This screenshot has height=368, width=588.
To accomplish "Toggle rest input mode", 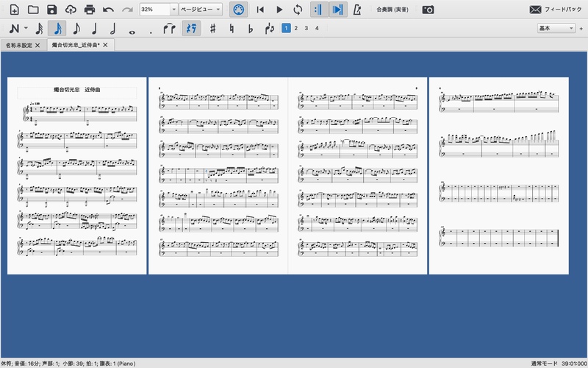I will [x=190, y=29].
